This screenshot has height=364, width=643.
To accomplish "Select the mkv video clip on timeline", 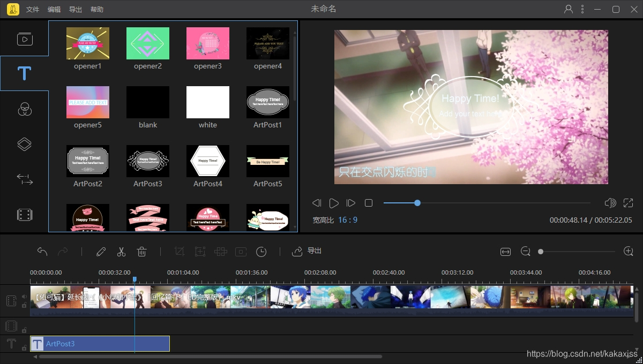I will click(x=332, y=300).
